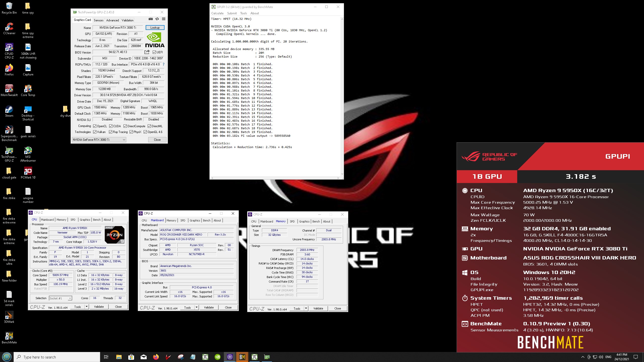The width and height of the screenshot is (644, 362).
Task: Open Superposition Benchmark desktop icon
Action: (9, 133)
